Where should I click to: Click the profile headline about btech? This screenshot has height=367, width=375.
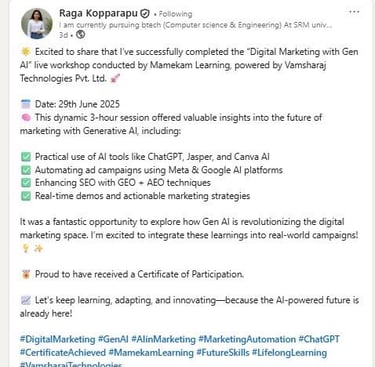[195, 25]
